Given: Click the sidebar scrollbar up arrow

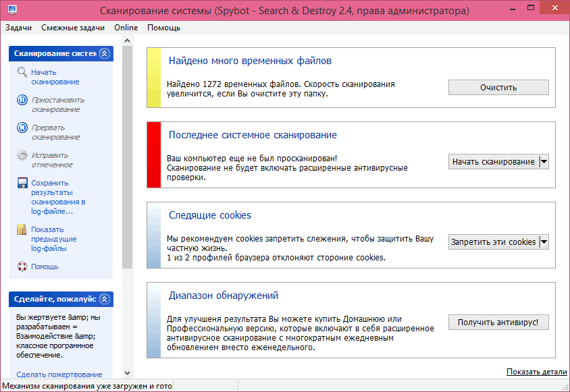Looking at the screenshot, I should click(127, 40).
